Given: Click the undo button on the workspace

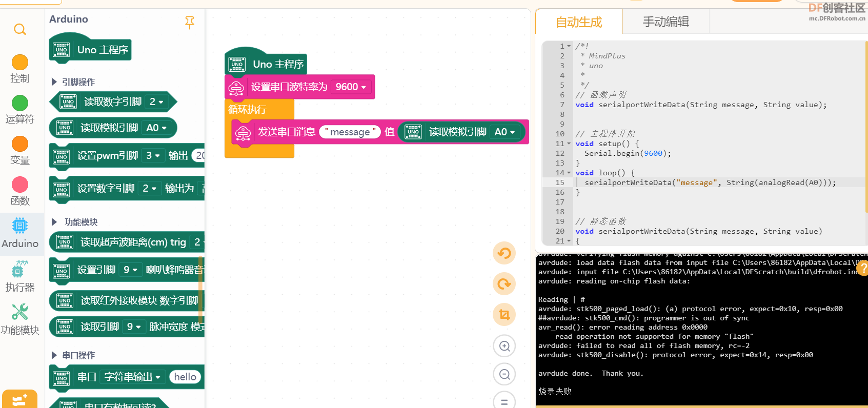Looking at the screenshot, I should point(504,253).
